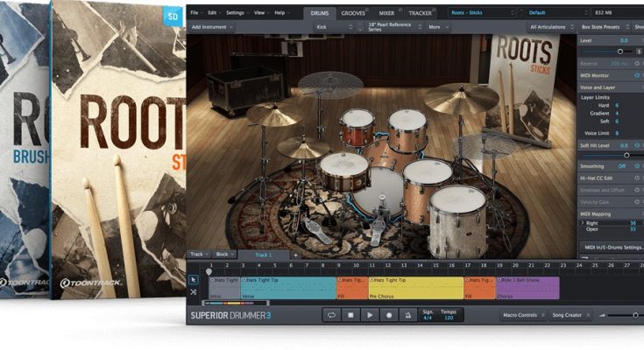Add a new track with plus icon
Image resolution: width=644 pixels, height=350 pixels.
pos(295,255)
